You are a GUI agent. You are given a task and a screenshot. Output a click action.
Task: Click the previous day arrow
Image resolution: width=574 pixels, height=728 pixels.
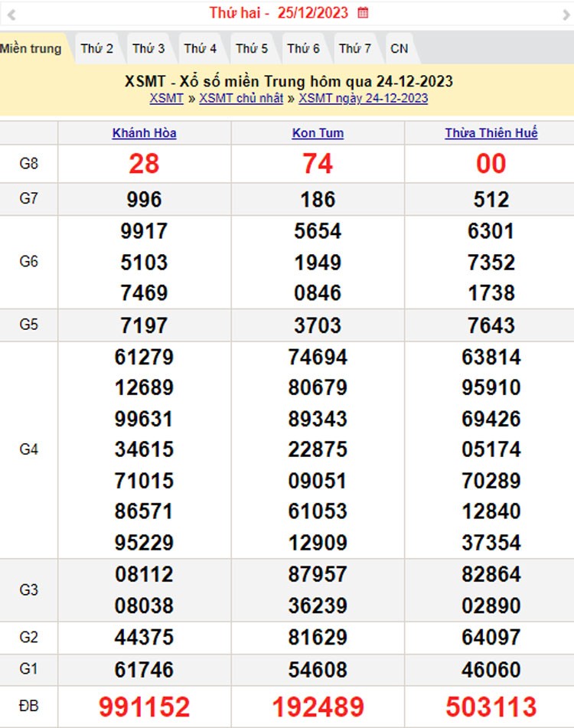[x=11, y=14]
